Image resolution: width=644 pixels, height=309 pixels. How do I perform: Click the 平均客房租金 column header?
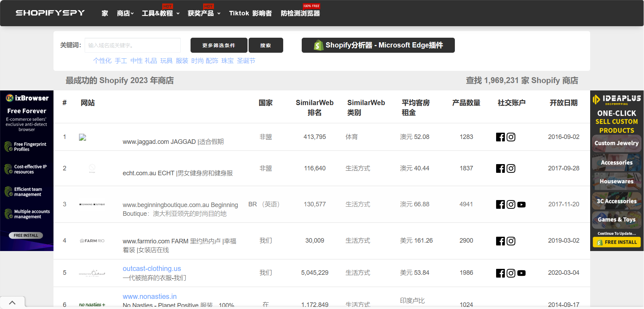tap(416, 108)
